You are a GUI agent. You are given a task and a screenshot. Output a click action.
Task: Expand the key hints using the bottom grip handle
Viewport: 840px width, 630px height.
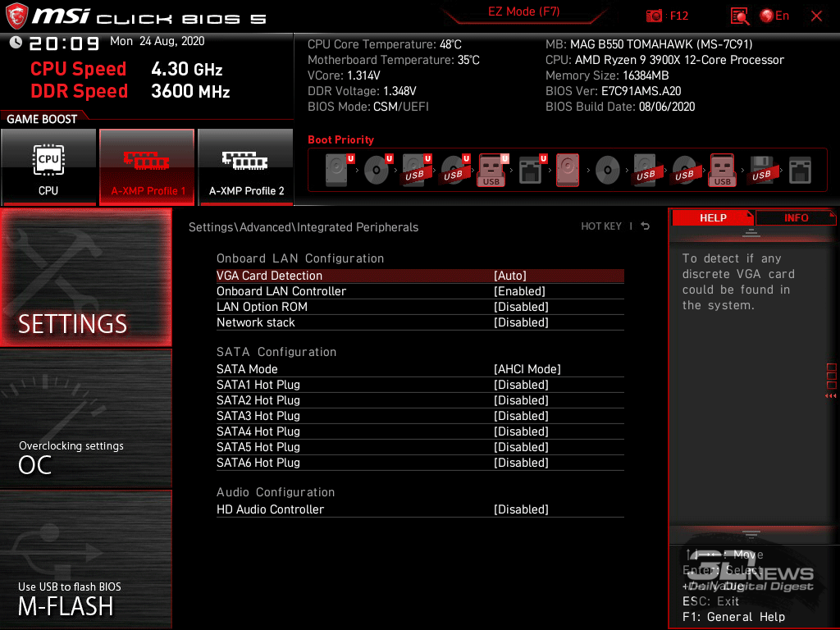click(751, 534)
